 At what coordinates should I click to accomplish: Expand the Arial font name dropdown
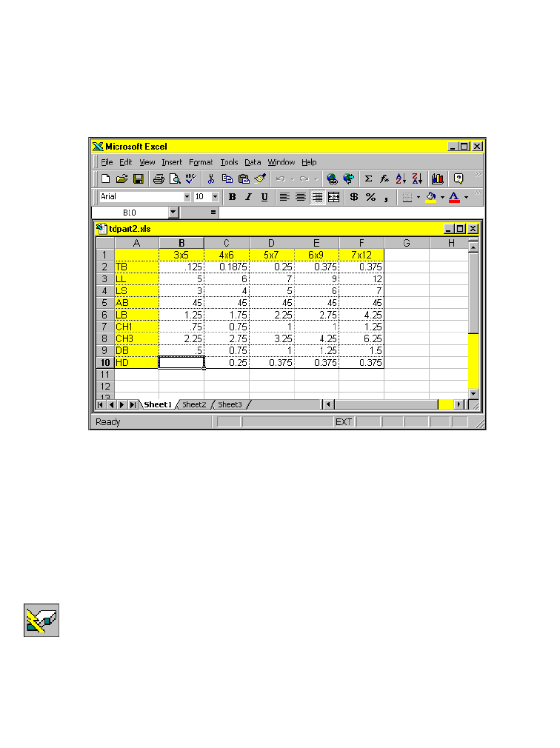pyautogui.click(x=187, y=196)
